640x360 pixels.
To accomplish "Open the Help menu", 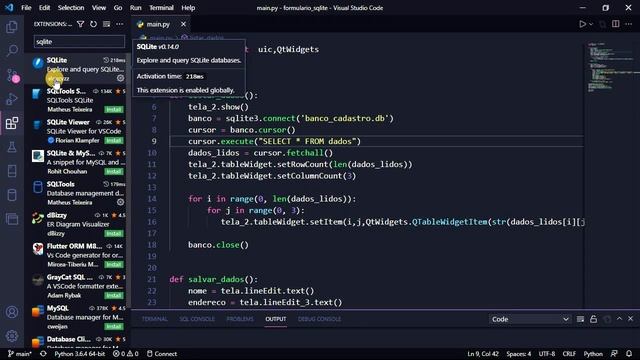I will 188,8.
